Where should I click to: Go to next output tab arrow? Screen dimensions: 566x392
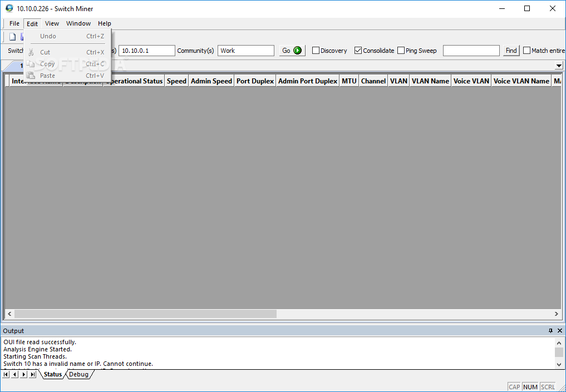click(24, 374)
